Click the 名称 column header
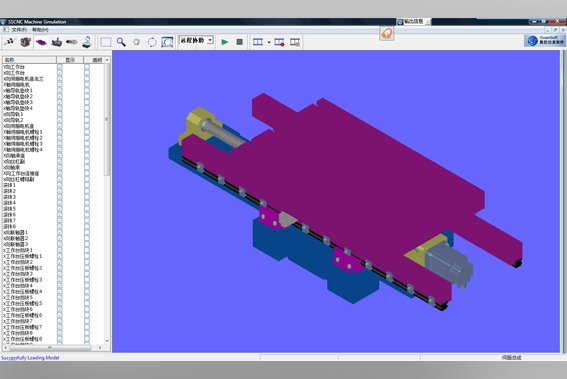This screenshot has width=567, height=379. tap(30, 60)
